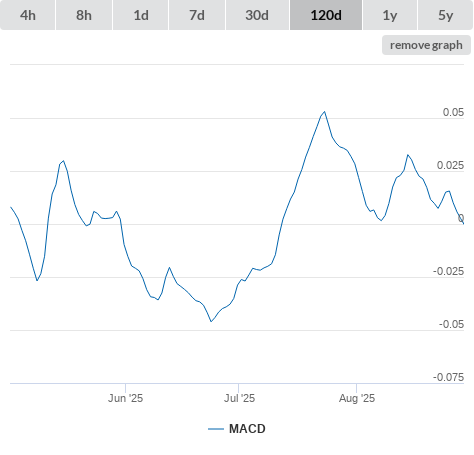This screenshot has width=474, height=455.
Task: Click the MACD lowest point near -0.05
Action: click(x=211, y=321)
